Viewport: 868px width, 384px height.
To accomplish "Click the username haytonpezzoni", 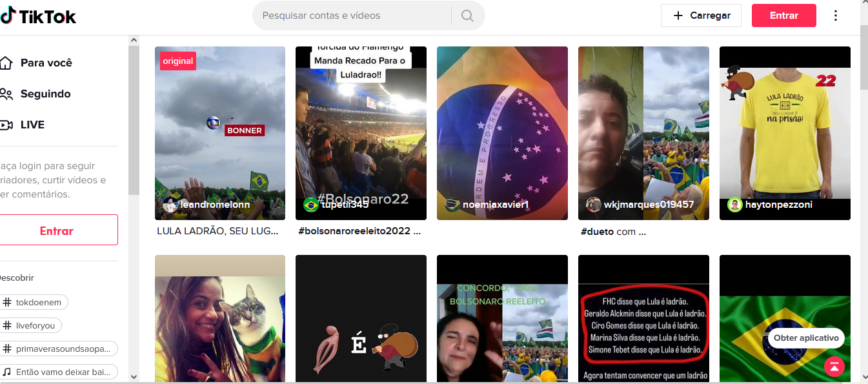I will [x=779, y=205].
